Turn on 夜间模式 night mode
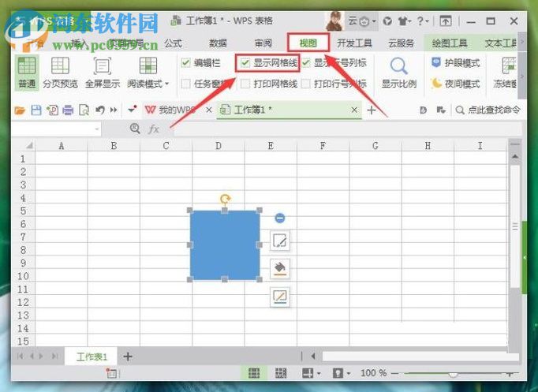This screenshot has height=392, width=538. (x=455, y=84)
